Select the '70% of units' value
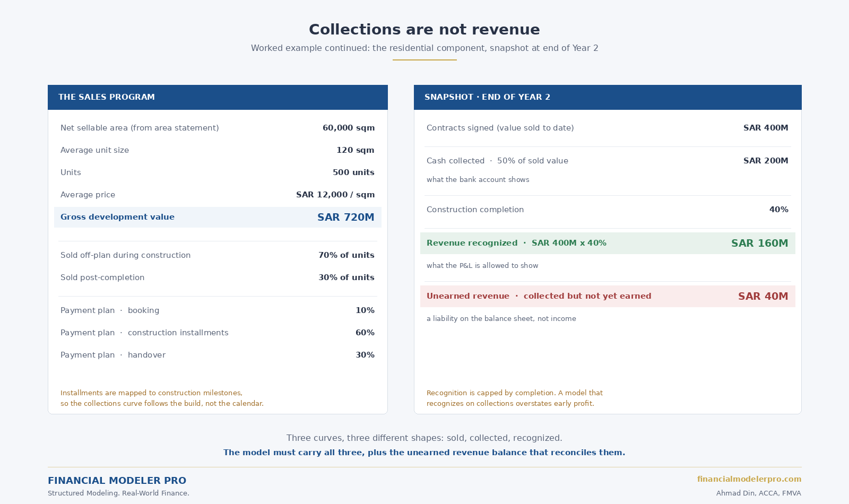849x504 pixels. pos(346,255)
